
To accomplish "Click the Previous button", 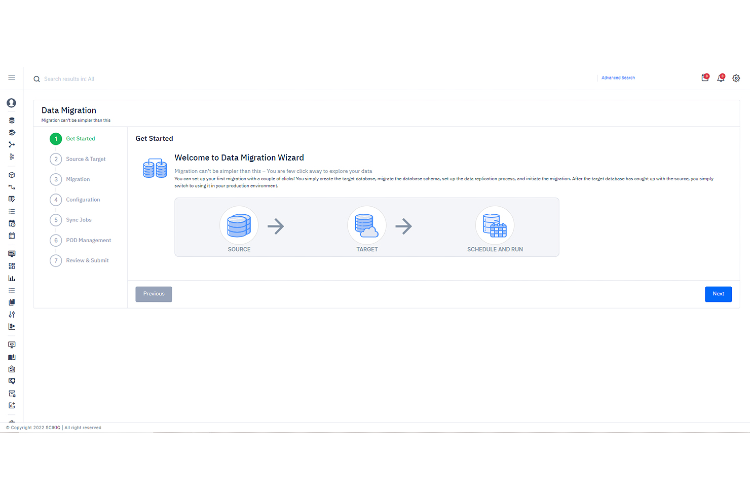I will (154, 294).
